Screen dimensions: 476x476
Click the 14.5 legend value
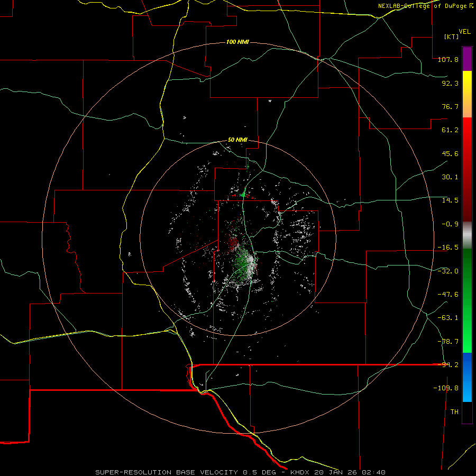(450, 200)
